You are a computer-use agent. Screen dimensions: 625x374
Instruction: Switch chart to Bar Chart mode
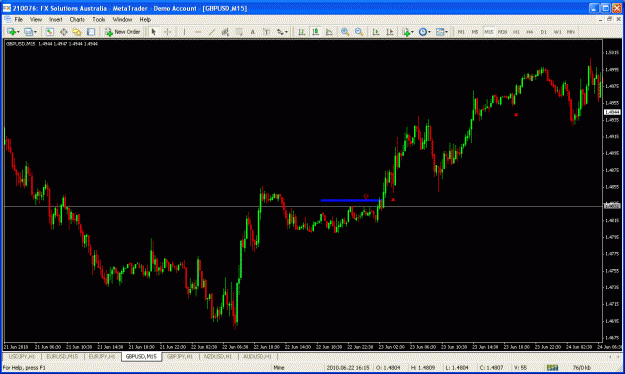[302, 32]
